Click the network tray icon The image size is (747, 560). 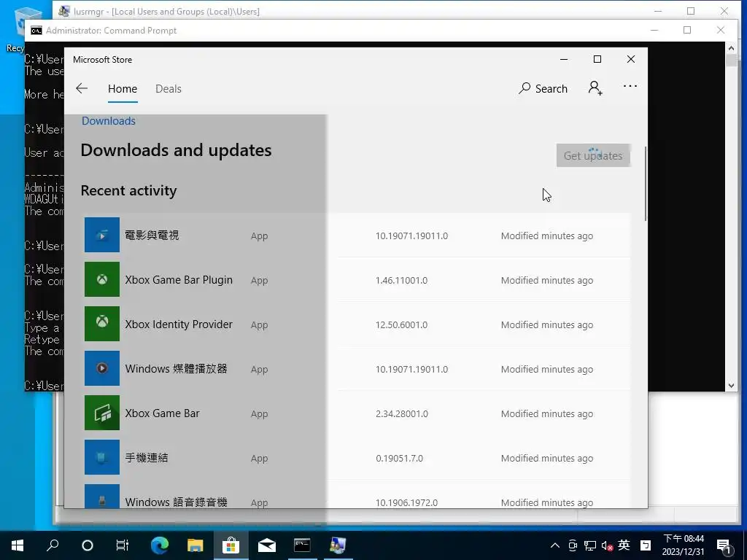click(x=589, y=545)
